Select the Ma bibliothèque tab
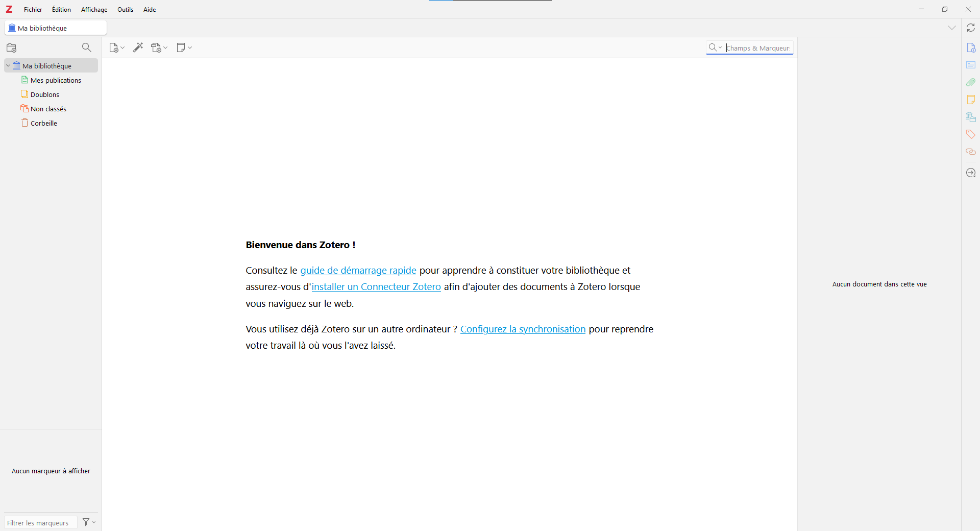The width and height of the screenshot is (980, 531). click(56, 28)
